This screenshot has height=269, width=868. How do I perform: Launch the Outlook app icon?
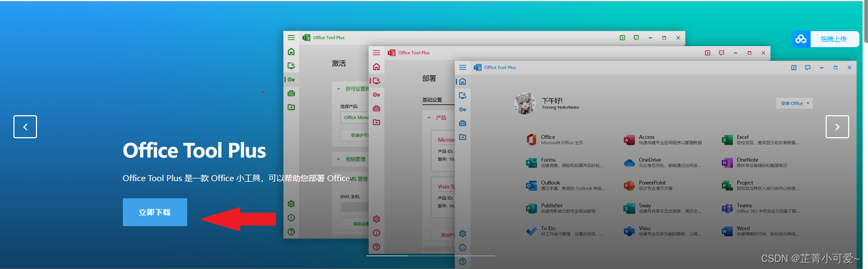tap(531, 185)
